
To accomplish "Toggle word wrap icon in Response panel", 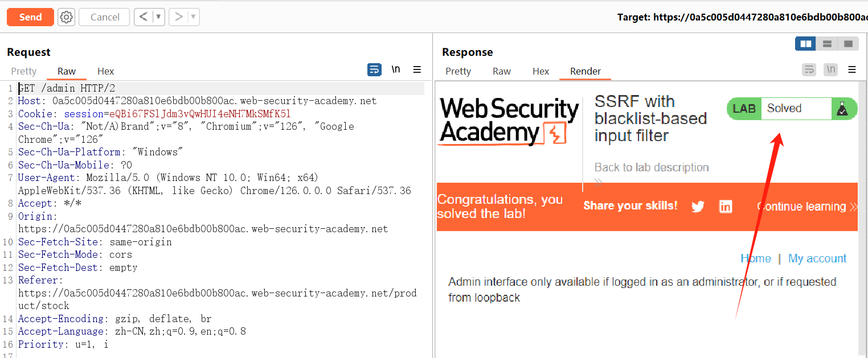I will coord(809,69).
